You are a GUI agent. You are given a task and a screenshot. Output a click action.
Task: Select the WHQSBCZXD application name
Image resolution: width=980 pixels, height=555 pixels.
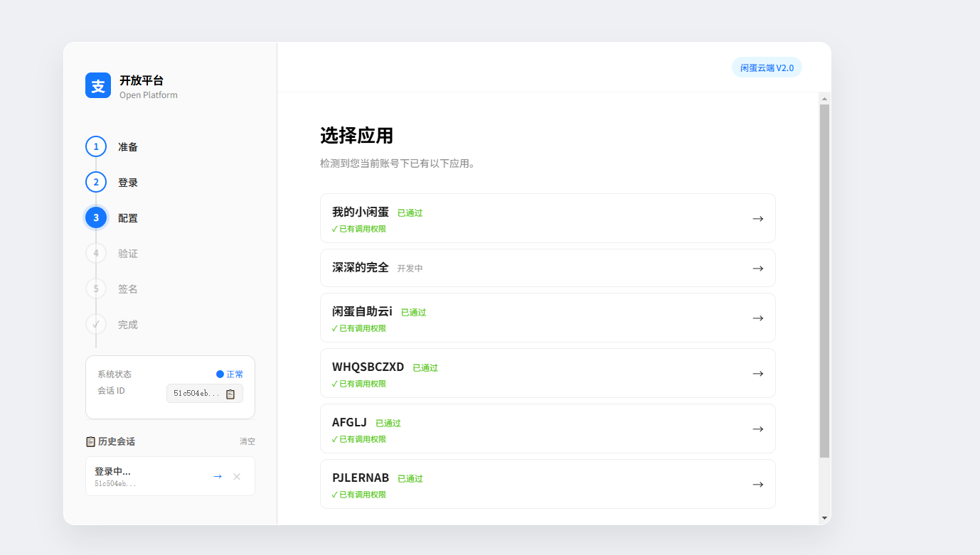pos(368,367)
